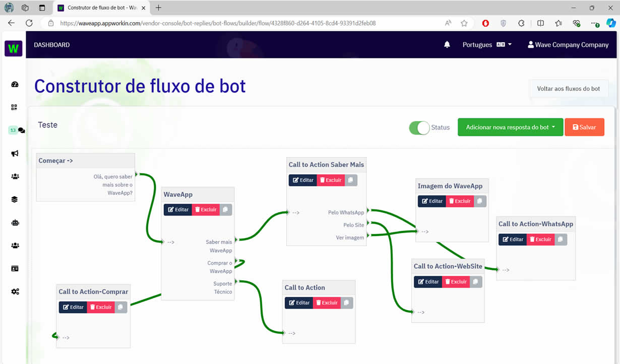This screenshot has width=620, height=364.
Task: Open the robot bot icon in sidebar
Action: (15, 223)
